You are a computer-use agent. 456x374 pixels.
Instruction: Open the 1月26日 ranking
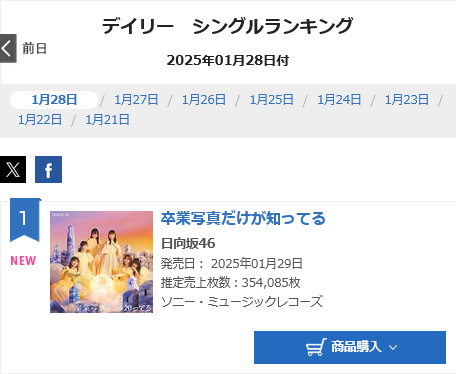click(x=204, y=100)
